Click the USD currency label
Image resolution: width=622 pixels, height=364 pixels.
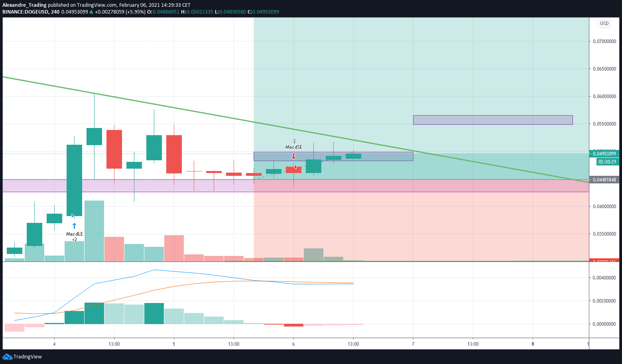point(604,24)
